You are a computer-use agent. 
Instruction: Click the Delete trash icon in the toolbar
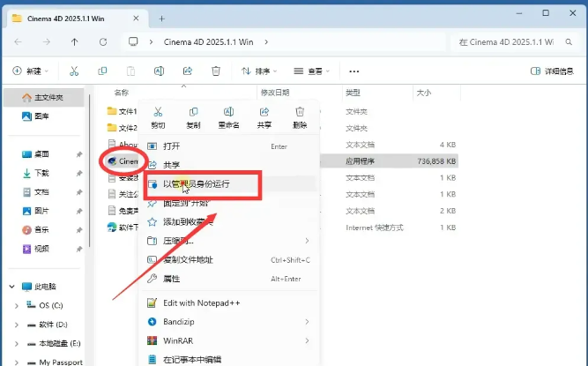point(216,71)
